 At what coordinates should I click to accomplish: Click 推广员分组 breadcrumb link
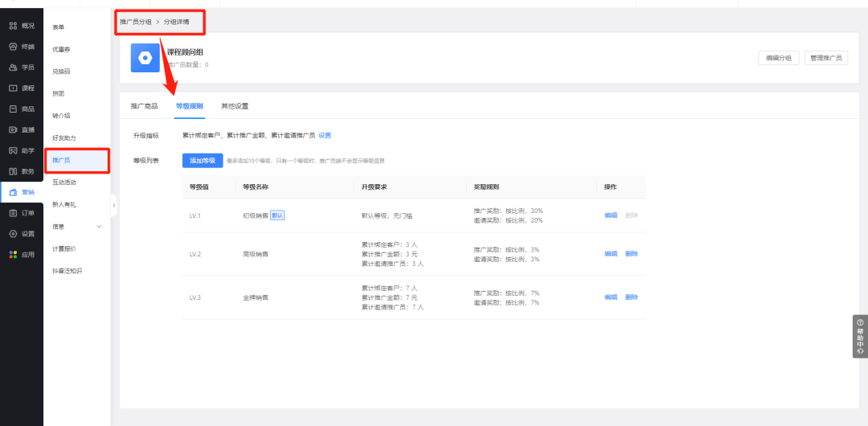point(135,22)
